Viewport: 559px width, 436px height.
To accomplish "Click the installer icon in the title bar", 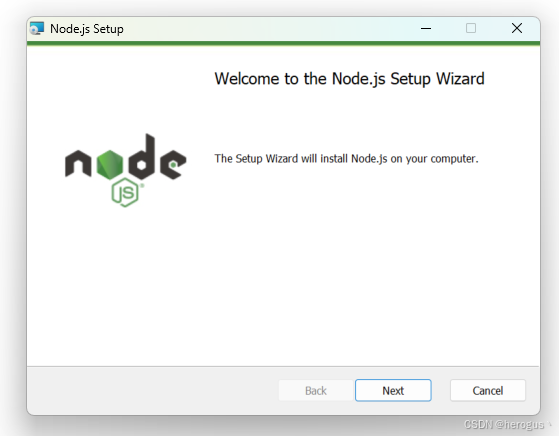I will click(37, 29).
